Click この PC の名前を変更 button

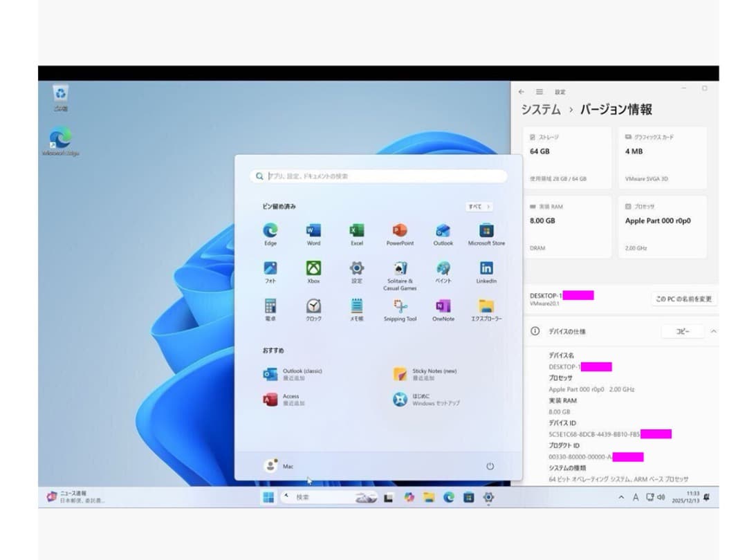click(683, 299)
